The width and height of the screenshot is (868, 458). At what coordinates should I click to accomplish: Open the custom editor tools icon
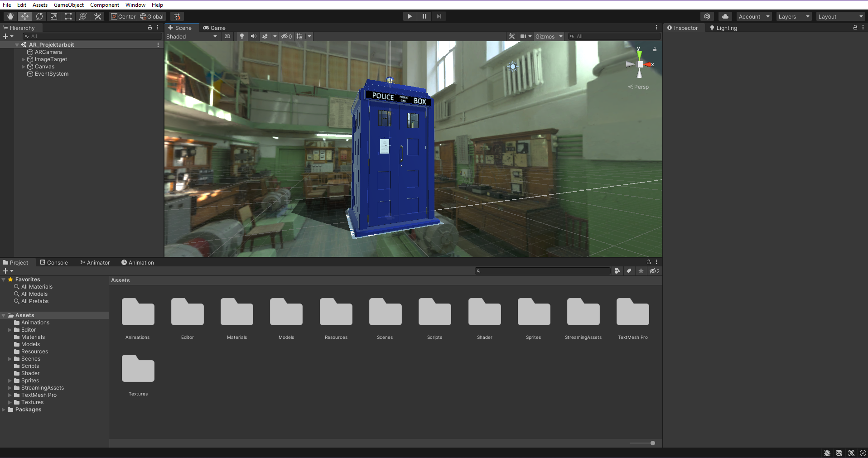click(x=97, y=16)
